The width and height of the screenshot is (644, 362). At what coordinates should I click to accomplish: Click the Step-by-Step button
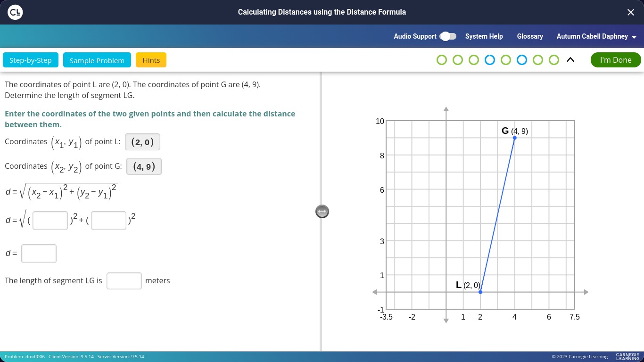pos(31,60)
